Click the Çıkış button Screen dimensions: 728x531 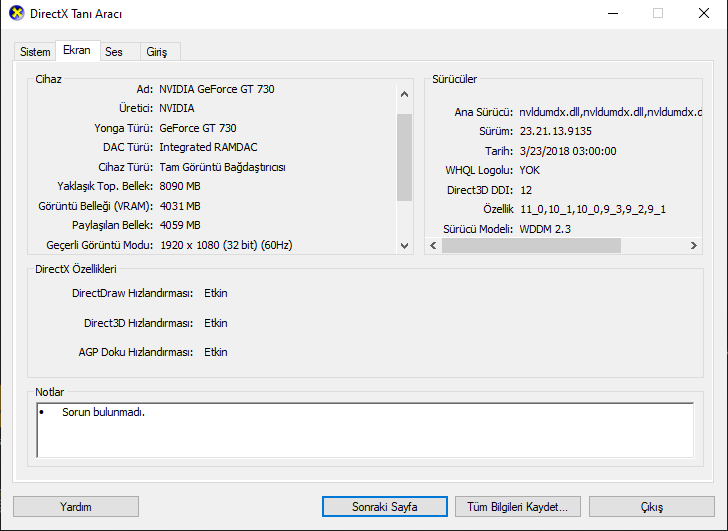tap(652, 506)
